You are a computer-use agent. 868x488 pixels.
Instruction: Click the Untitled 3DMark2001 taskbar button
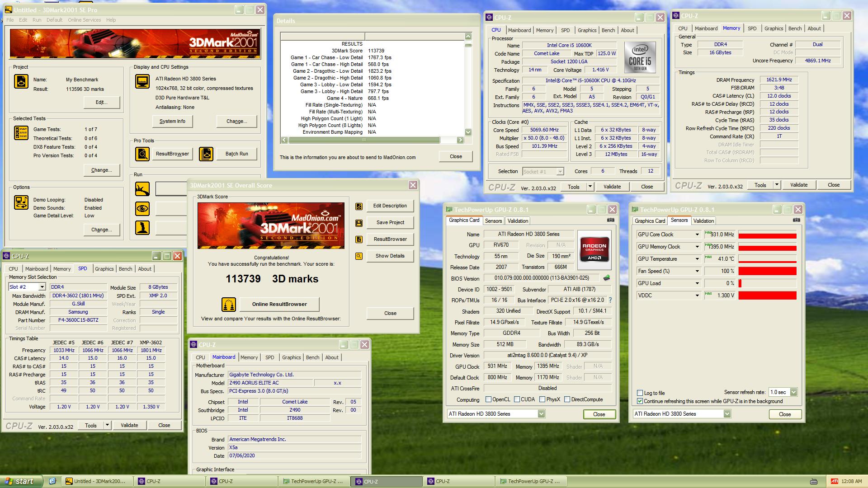[97, 482]
